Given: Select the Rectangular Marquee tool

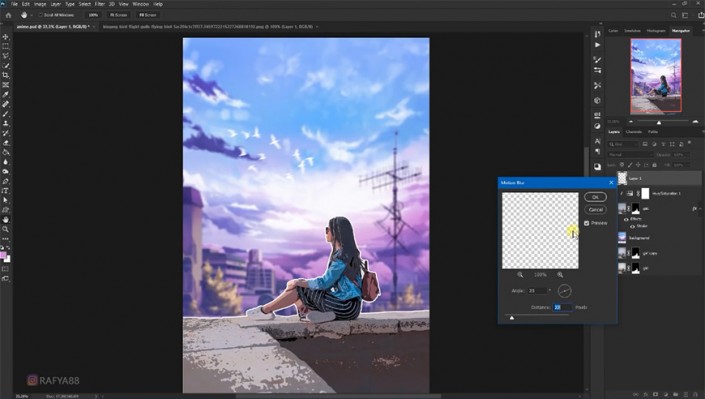Looking at the screenshot, I should coord(5,46).
